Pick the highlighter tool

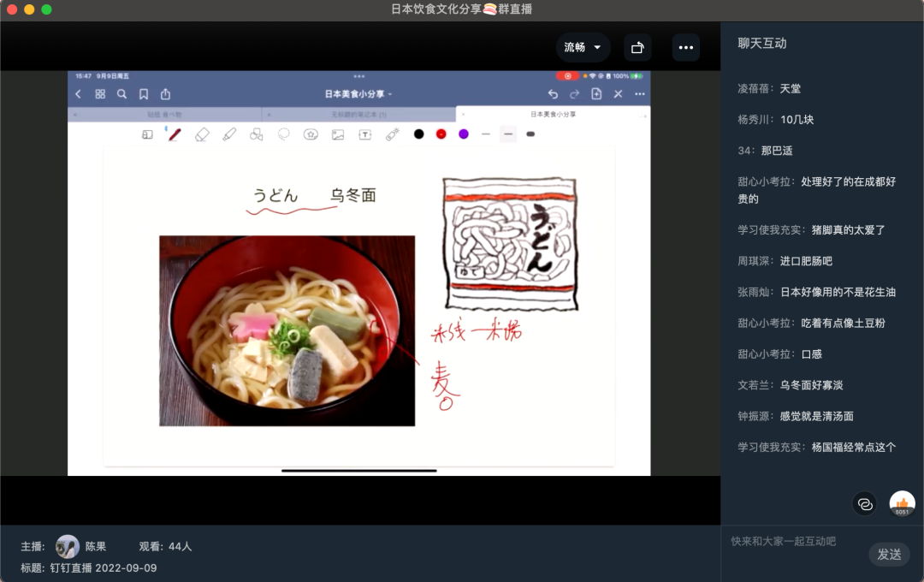tap(230, 134)
